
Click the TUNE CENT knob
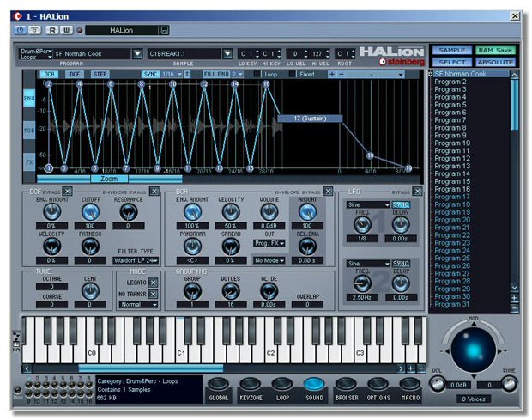(x=90, y=291)
